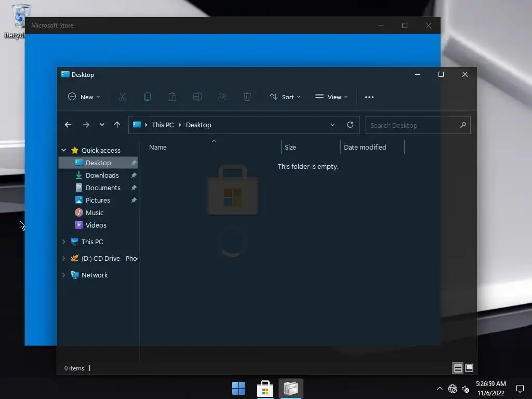Click the Copy icon in toolbar
Viewport: 532px width, 399px height.
(x=147, y=97)
